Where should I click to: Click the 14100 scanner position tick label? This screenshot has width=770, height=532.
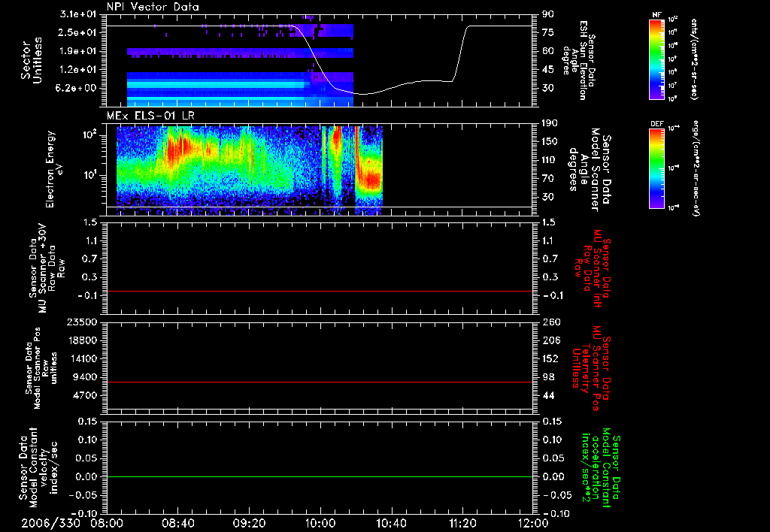pos(83,358)
